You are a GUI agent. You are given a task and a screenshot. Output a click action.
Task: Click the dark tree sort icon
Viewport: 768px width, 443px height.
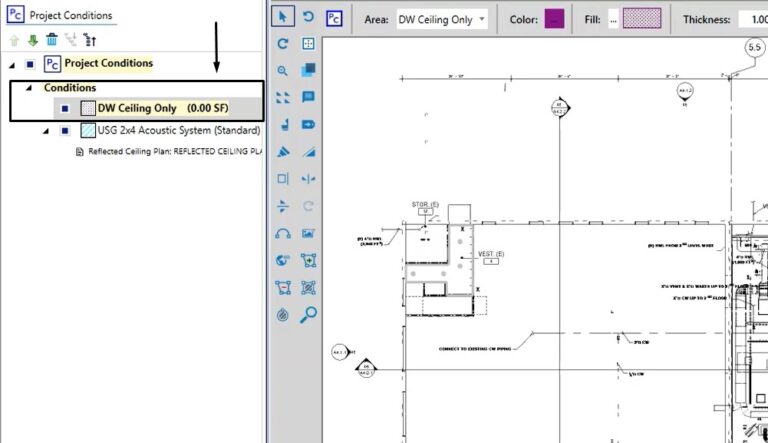point(90,40)
